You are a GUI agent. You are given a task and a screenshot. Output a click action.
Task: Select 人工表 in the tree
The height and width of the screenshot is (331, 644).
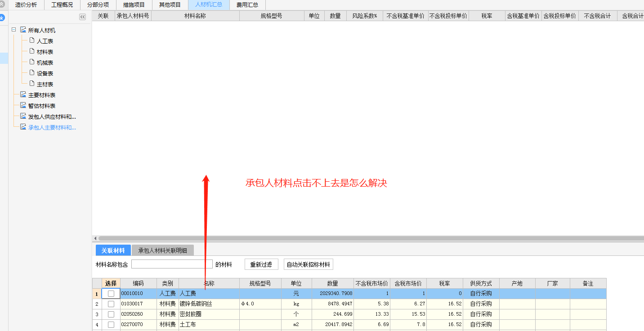[45, 41]
